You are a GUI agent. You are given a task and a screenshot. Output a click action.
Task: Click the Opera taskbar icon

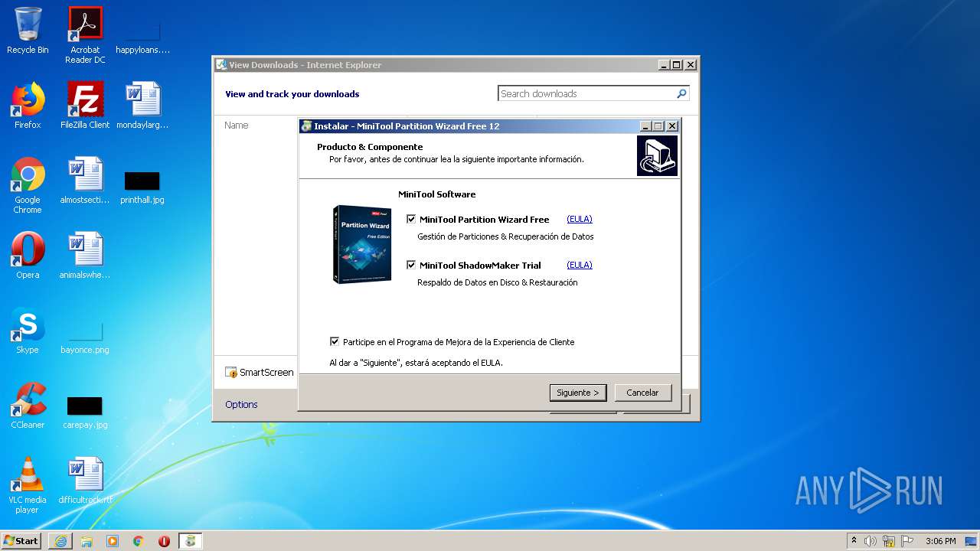coord(164,541)
